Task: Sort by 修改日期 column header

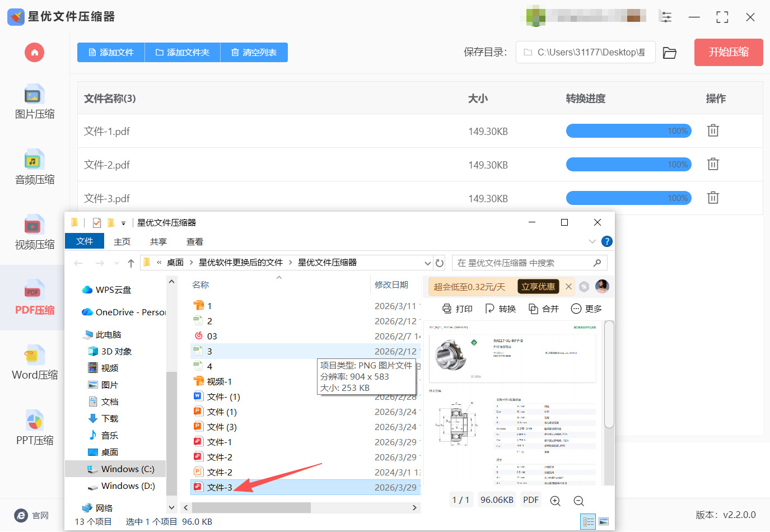Action: point(391,284)
